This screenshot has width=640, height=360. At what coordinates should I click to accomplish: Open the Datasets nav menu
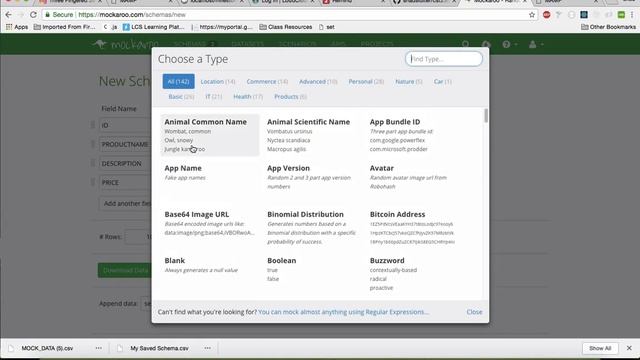click(x=247, y=44)
